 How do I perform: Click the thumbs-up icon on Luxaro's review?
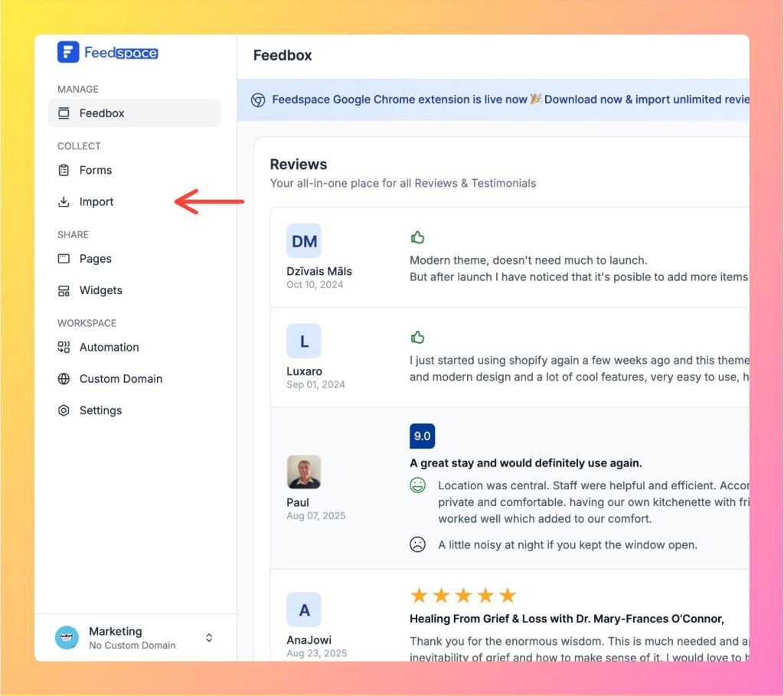417,337
